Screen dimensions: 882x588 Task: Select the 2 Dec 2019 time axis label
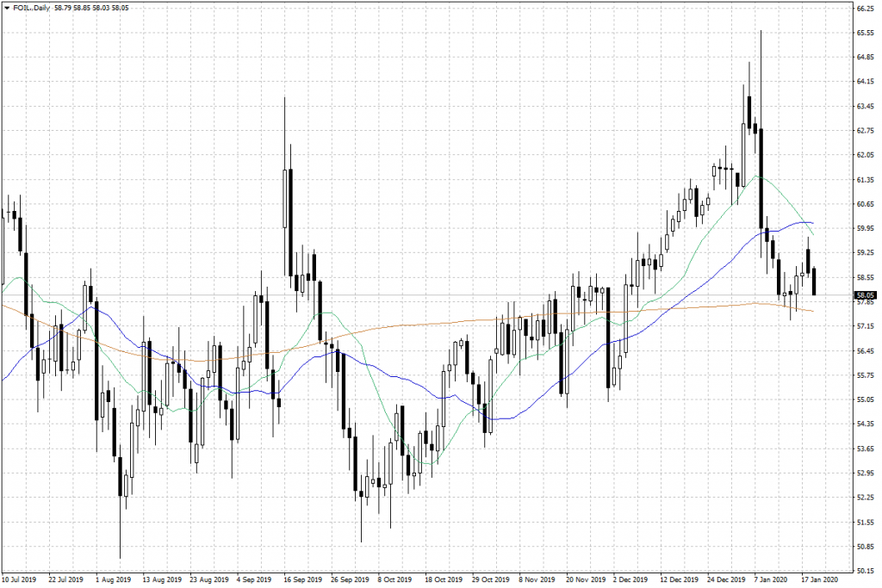pos(630,579)
